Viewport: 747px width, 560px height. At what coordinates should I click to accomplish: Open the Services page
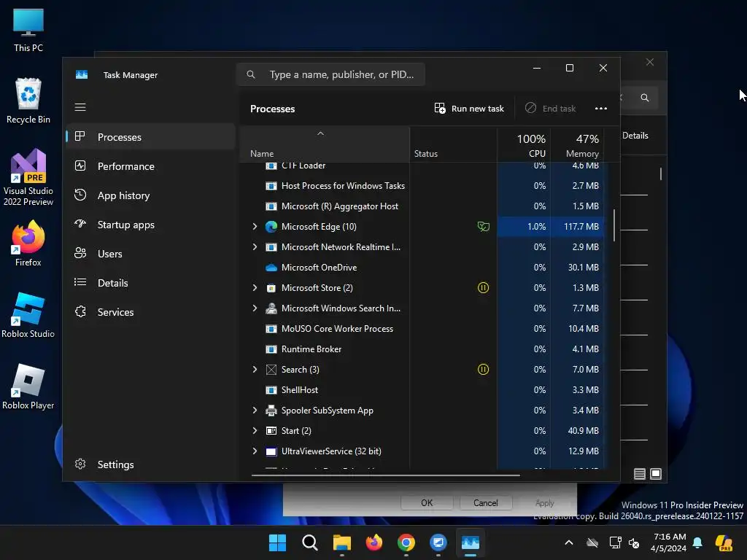click(150, 312)
